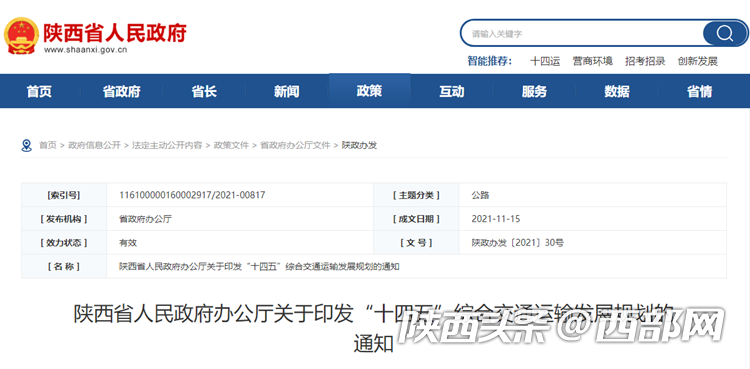The width and height of the screenshot is (750, 369).
Task: Click the national emblem logo
Action: 21,36
